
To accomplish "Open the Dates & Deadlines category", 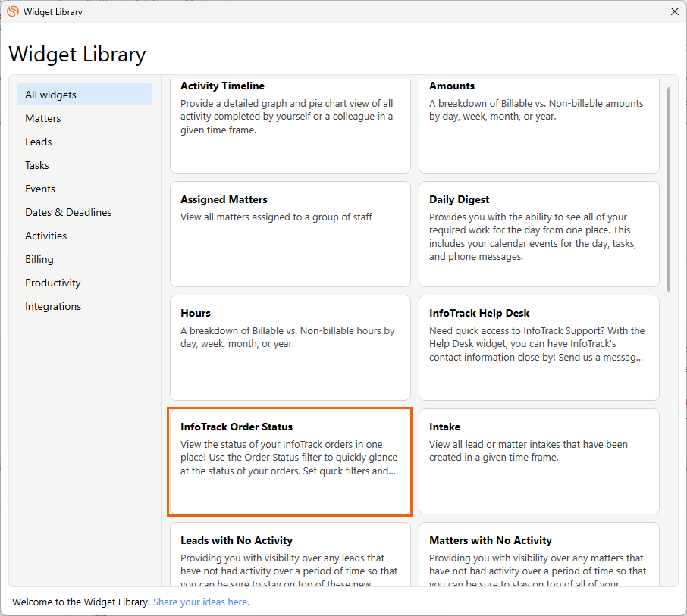I will coord(68,212).
